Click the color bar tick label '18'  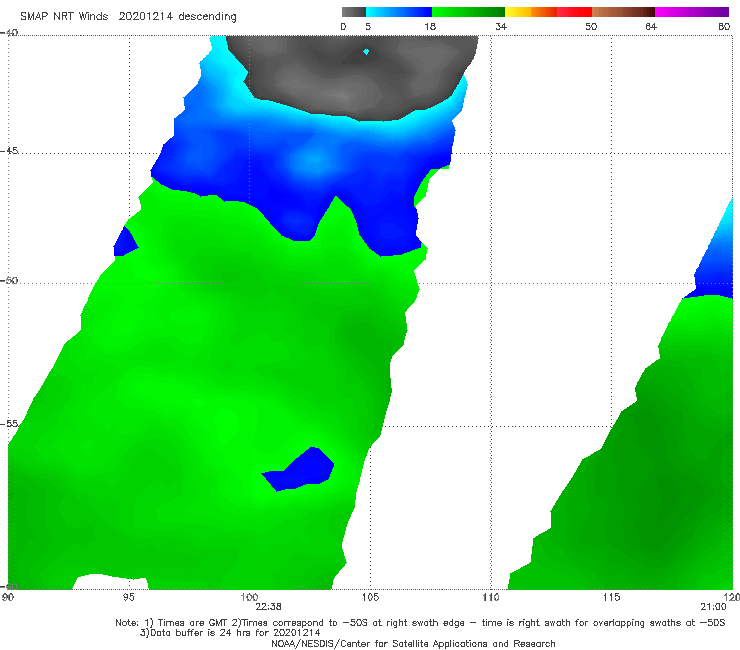pos(430,26)
